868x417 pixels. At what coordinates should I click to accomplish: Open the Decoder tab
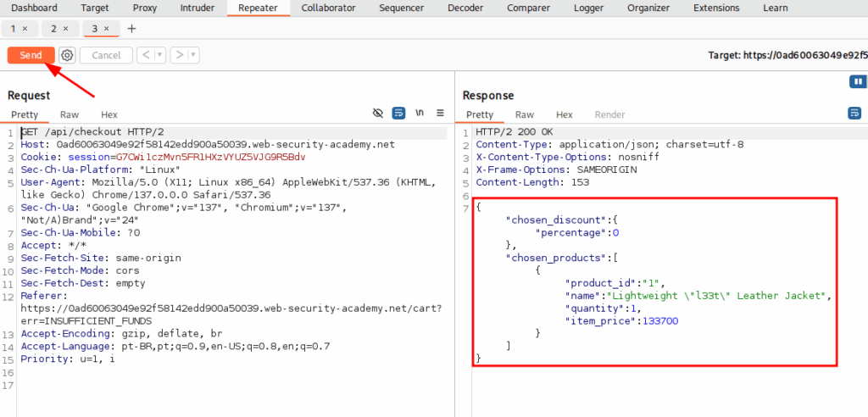pos(465,8)
